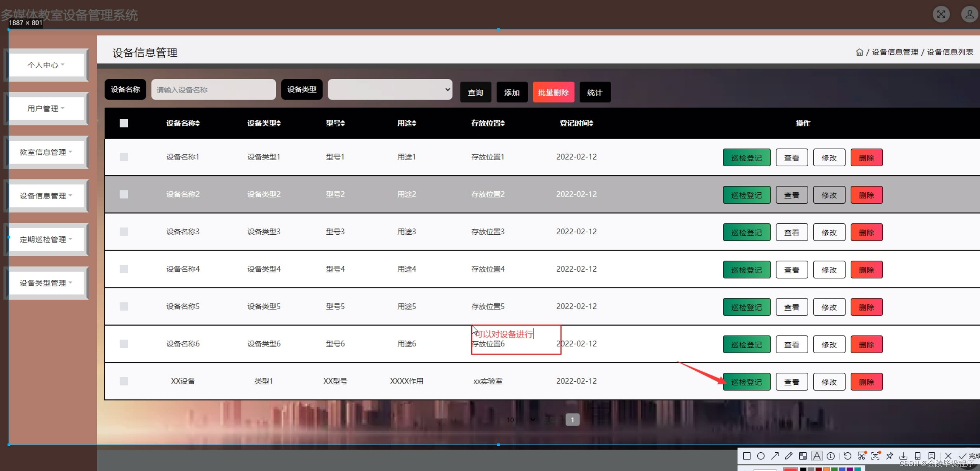The image size is (980, 471).
Task: Click the download save screenshot icon
Action: coord(903,456)
